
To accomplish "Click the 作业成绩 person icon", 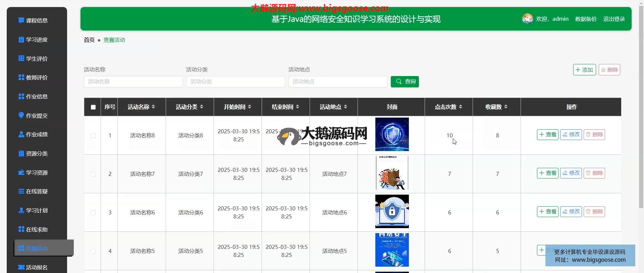I will [21, 134].
